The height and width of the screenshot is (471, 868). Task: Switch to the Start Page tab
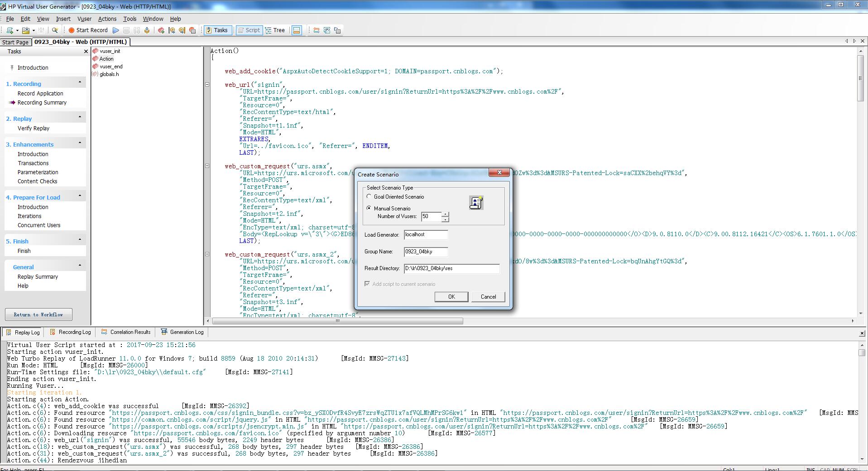click(x=15, y=42)
